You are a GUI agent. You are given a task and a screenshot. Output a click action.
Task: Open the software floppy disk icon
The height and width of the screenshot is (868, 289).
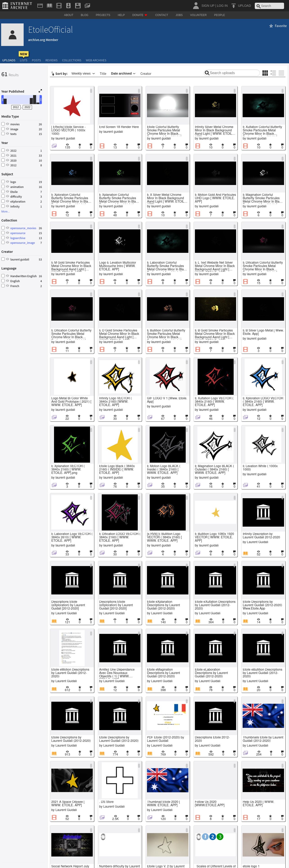(78, 6)
